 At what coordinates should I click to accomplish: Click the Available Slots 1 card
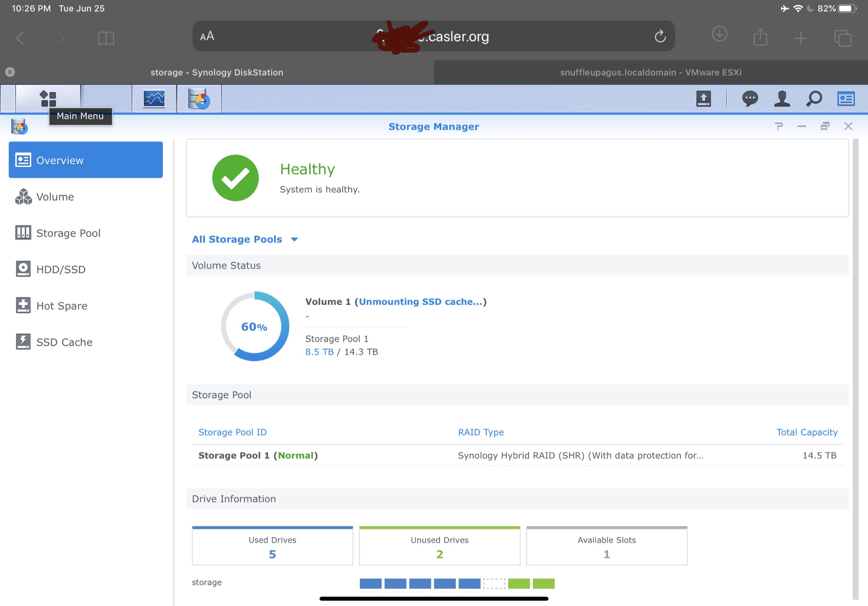[x=607, y=546]
